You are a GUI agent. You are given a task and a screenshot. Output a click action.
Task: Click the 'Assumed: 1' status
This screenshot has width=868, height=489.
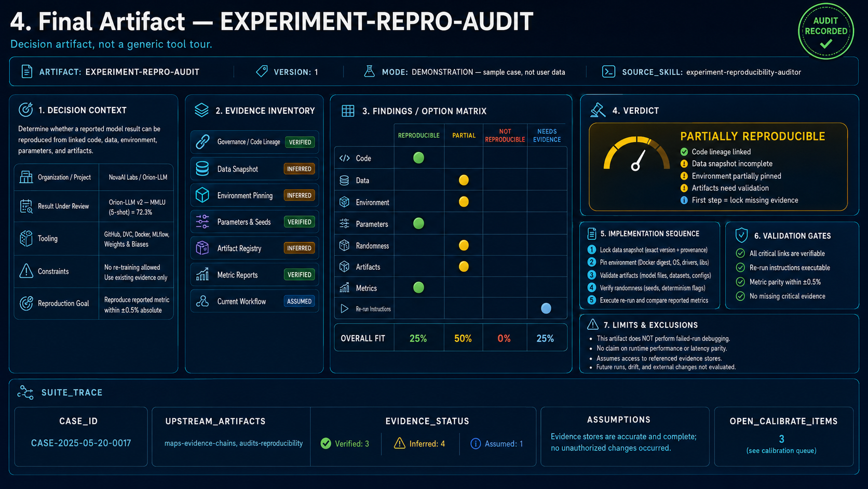tap(497, 443)
